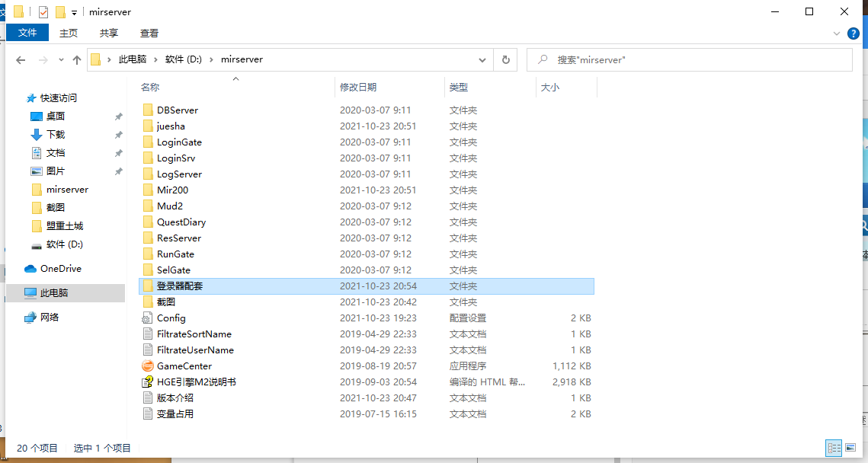Open the Help question mark icon
The image size is (868, 463).
[853, 34]
